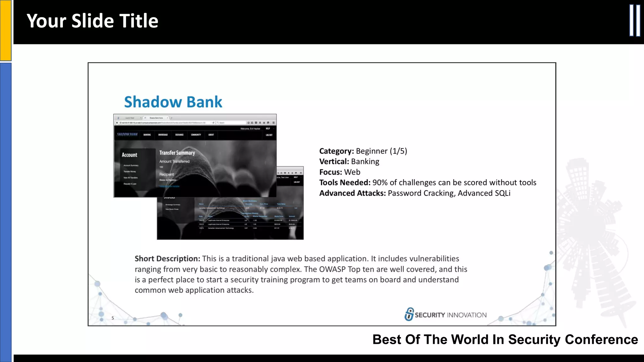Click the Transfer Summary screenshot thumbnail
This screenshot has width=644, height=362.
tap(195, 156)
